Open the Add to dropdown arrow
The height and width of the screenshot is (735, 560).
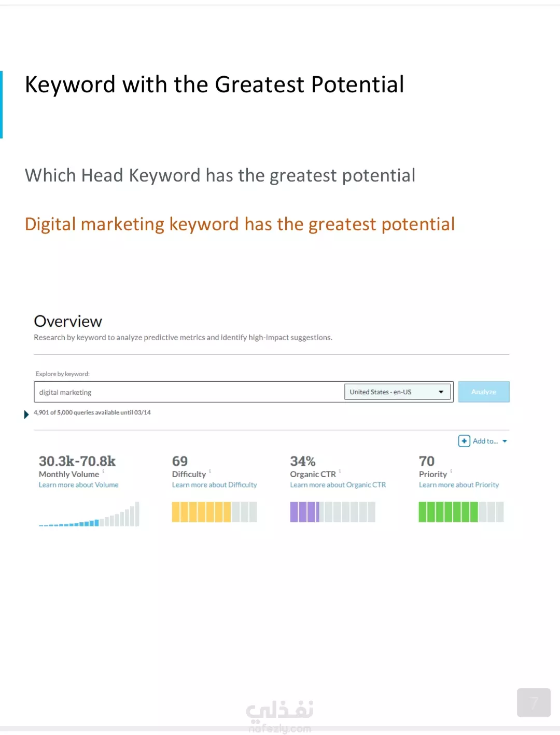[505, 441]
